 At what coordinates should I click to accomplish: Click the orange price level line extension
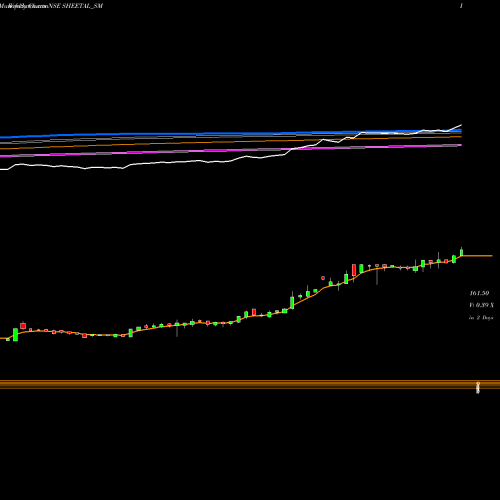coord(478,256)
